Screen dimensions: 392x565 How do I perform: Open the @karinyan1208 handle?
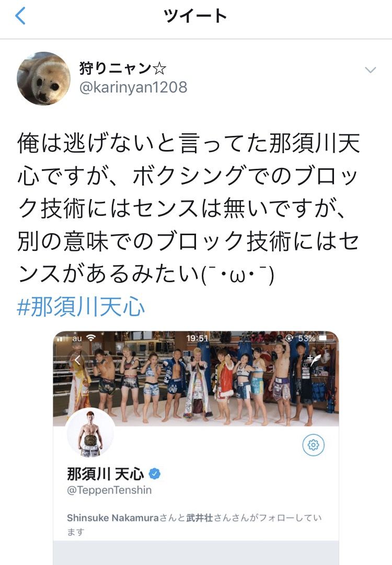click(133, 88)
